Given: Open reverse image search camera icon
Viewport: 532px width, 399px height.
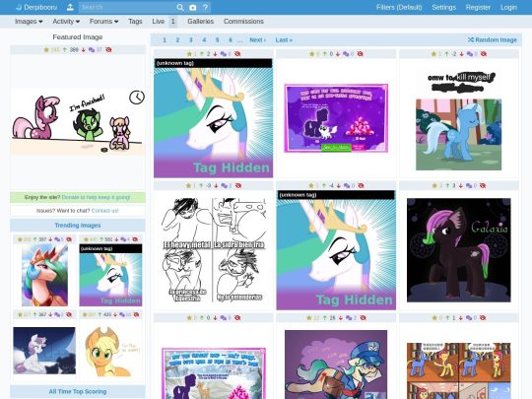Looking at the screenshot, I should [193, 7].
